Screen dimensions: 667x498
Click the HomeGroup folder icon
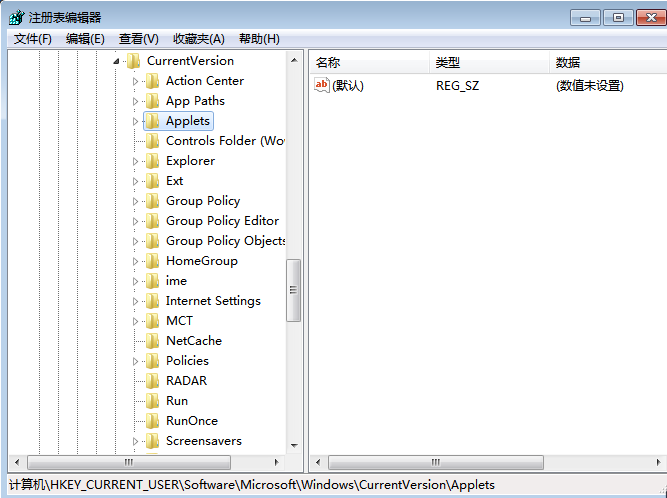[152, 261]
